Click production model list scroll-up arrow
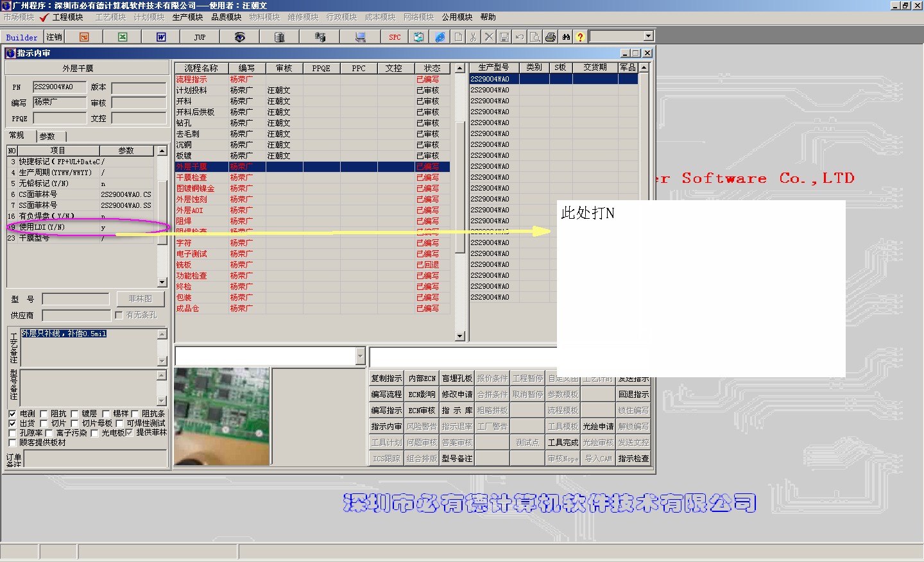 pos(644,67)
